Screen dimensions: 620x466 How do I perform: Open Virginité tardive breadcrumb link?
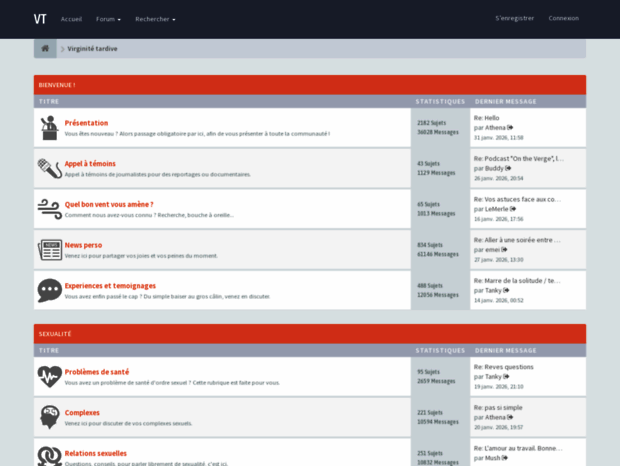(x=93, y=49)
